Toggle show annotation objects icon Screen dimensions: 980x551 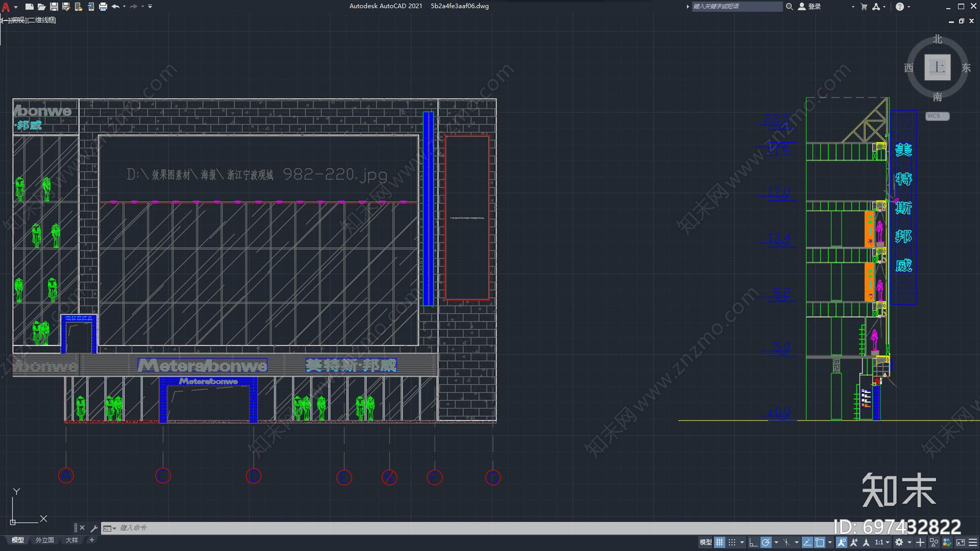coord(842,542)
